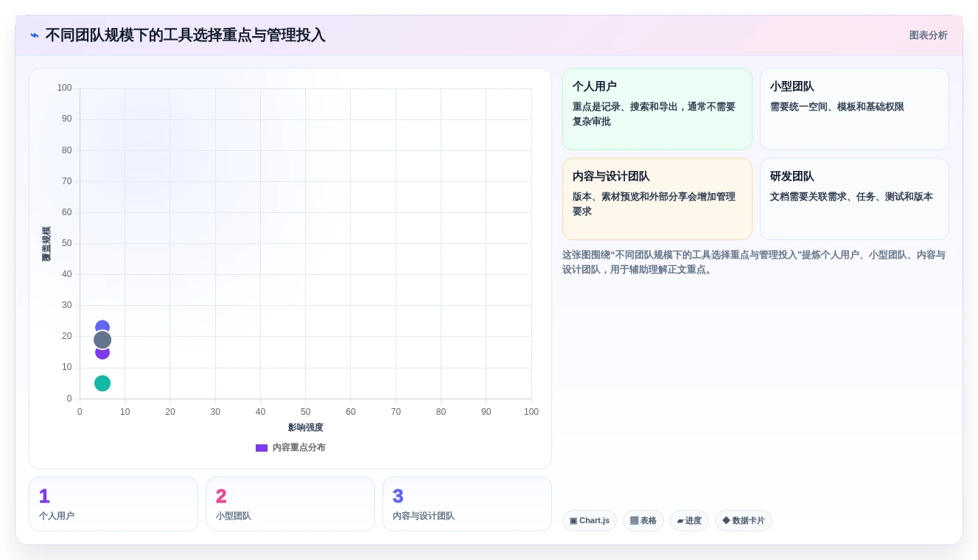Open the 小型团队 description card
This screenshot has height=560, width=978.
coord(854,109)
